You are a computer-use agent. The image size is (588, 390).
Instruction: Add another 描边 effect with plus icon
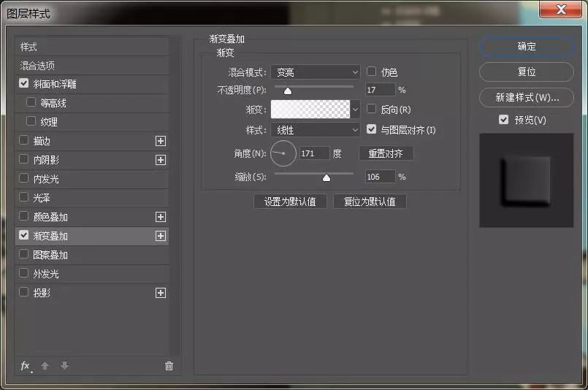point(161,141)
